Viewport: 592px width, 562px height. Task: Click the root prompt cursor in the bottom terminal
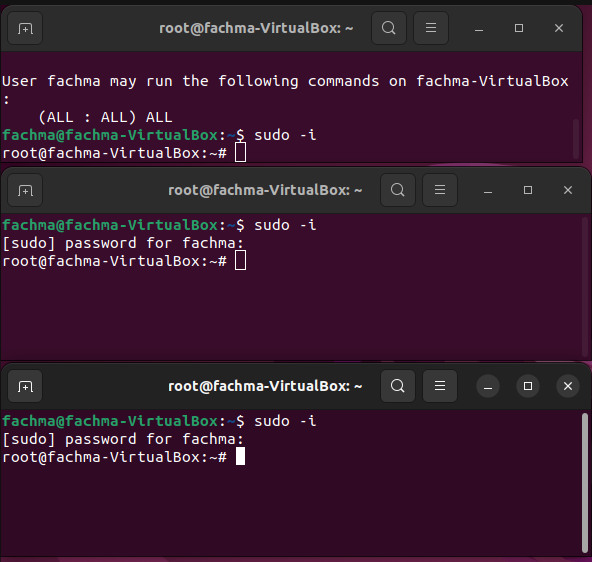click(240, 456)
